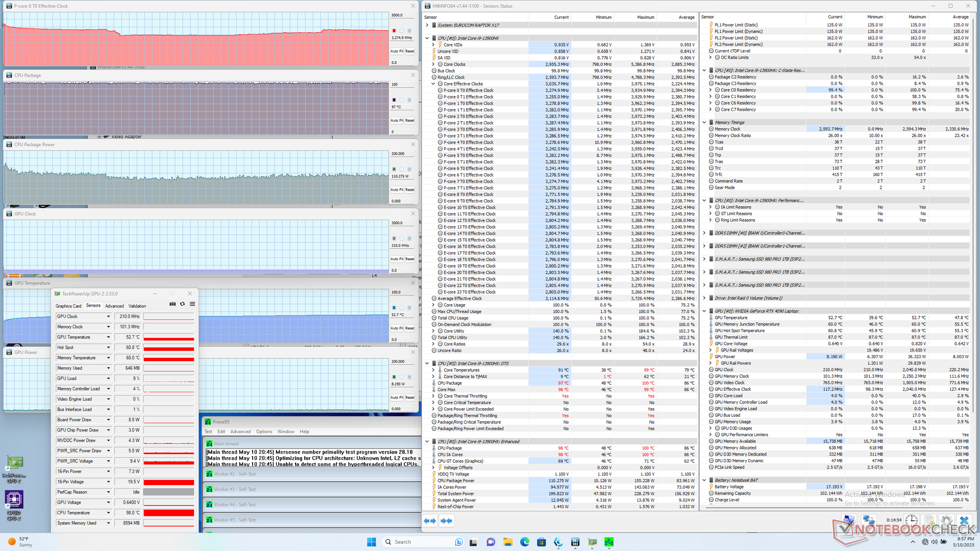Viewport: 980px width, 551px height.
Task: Toggle round option in GPU Temperature graph
Action: pyautogui.click(x=402, y=308)
